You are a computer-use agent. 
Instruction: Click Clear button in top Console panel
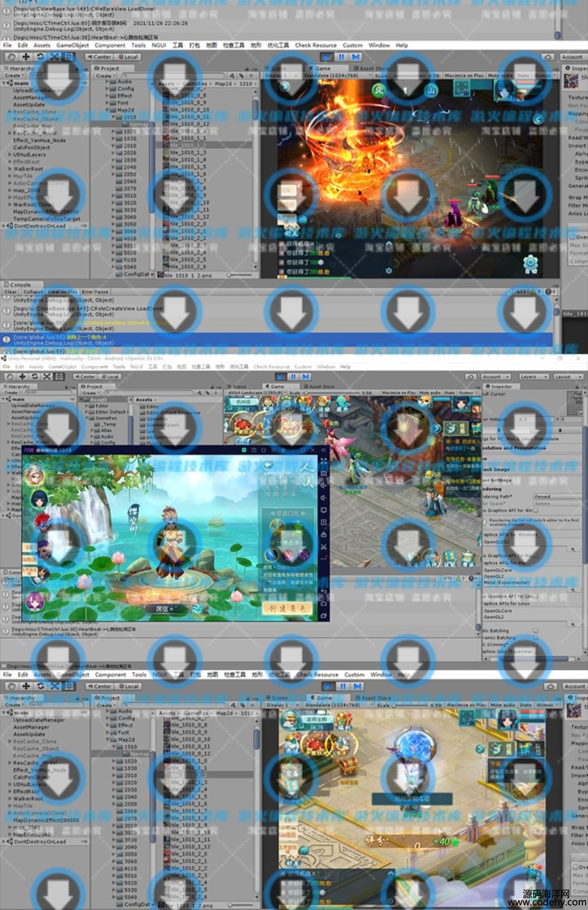[11, 292]
